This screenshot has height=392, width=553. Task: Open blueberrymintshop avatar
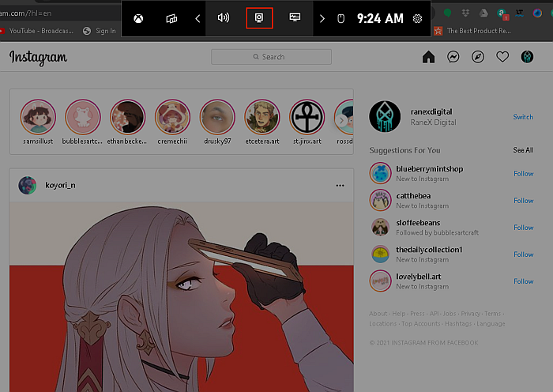381,173
